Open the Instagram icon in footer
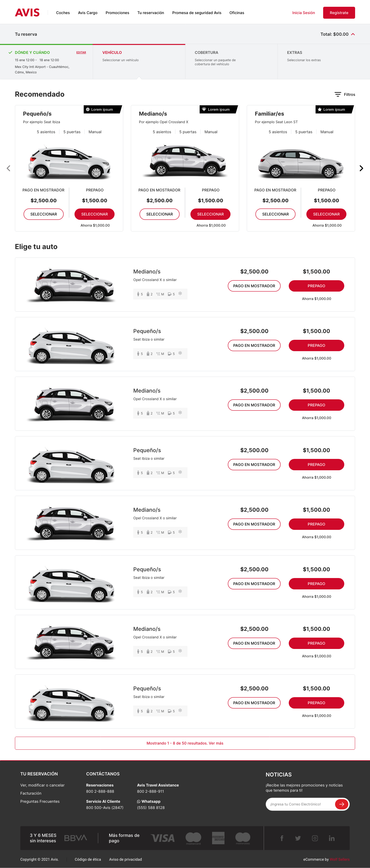Viewport: 370px width, 868px height. click(x=315, y=838)
